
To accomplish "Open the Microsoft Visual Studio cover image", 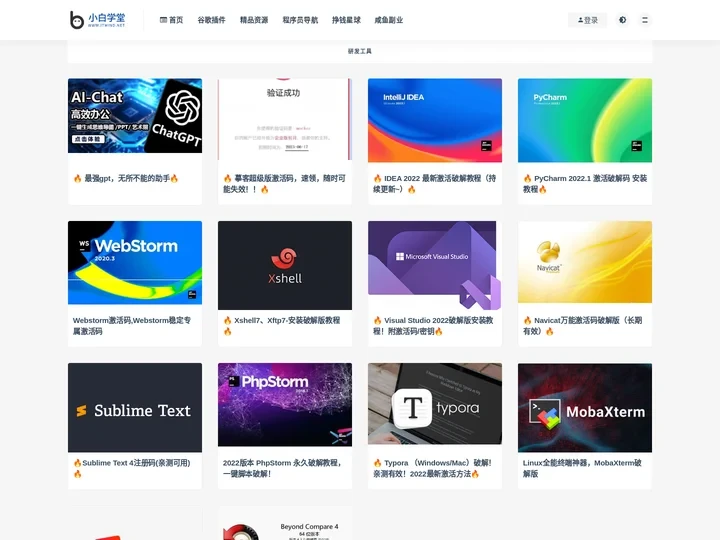I will point(434,265).
